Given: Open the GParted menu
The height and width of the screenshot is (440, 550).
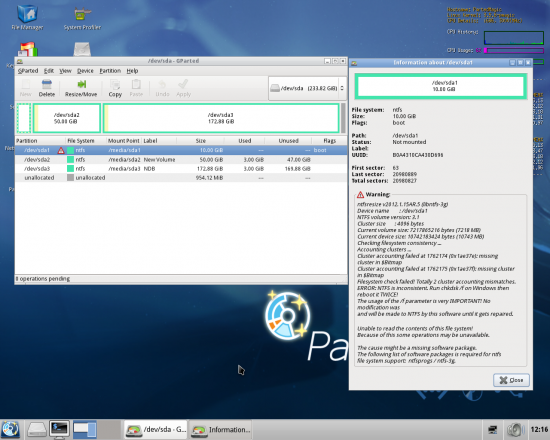Looking at the screenshot, I should pos(28,71).
